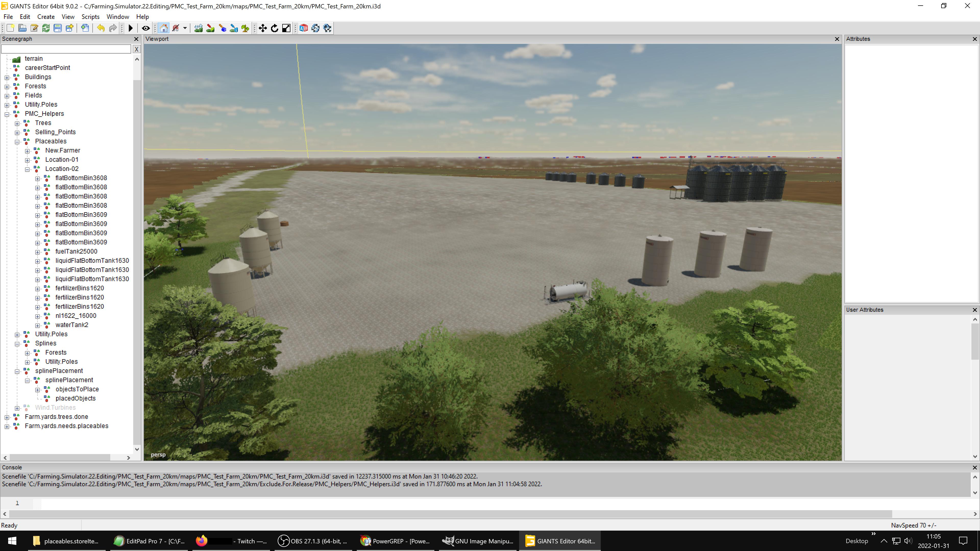Close the User Attributes panel
This screenshot has width=980, height=551.
click(975, 310)
